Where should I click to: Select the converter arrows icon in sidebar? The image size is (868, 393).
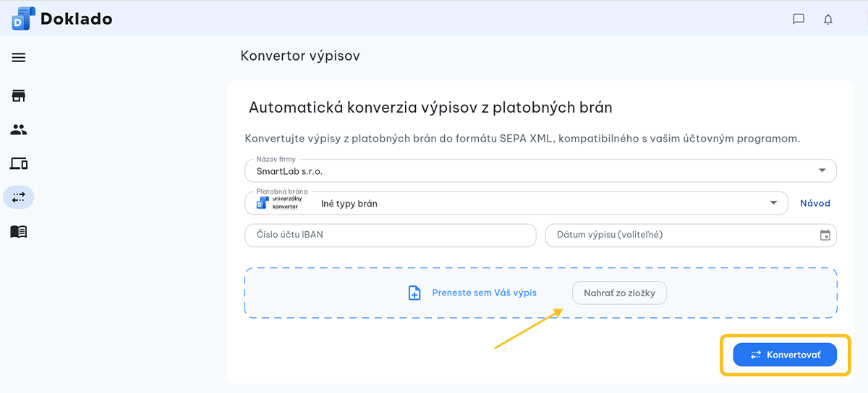click(x=19, y=196)
